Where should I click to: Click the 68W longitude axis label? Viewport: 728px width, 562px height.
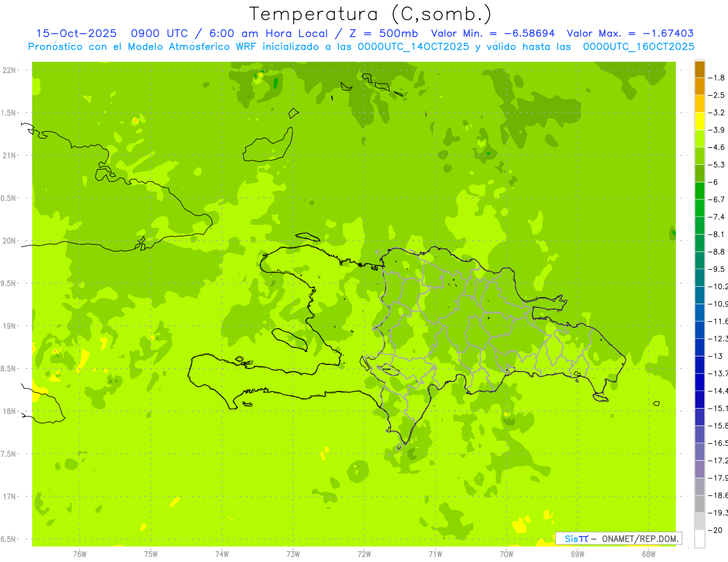(648, 554)
